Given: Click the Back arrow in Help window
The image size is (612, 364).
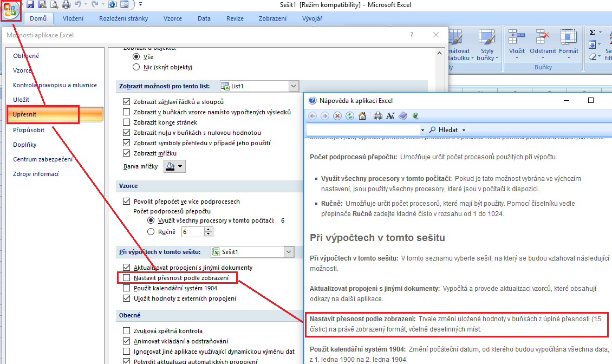Looking at the screenshot, I should (x=312, y=116).
